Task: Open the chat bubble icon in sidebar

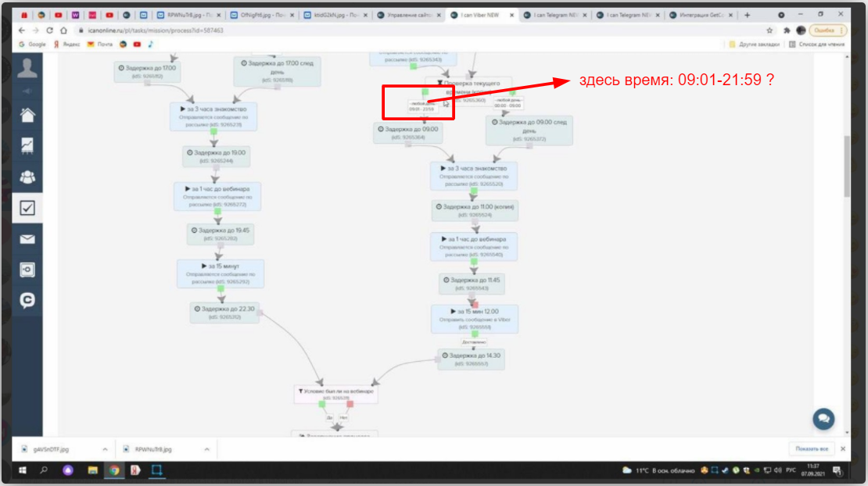Action: pyautogui.click(x=27, y=300)
